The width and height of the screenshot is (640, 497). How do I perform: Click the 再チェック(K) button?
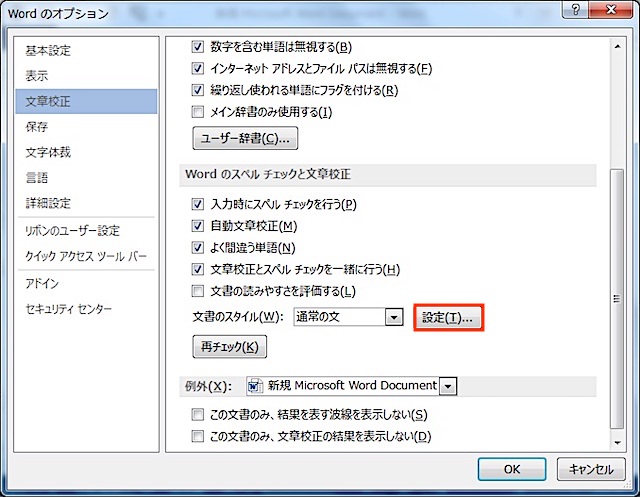pos(229,348)
